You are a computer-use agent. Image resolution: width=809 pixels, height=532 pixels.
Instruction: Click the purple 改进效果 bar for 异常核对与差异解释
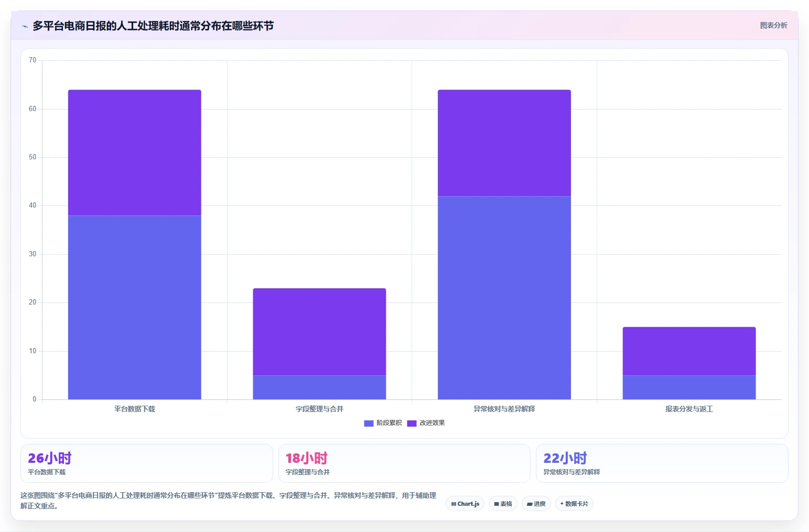pos(504,143)
